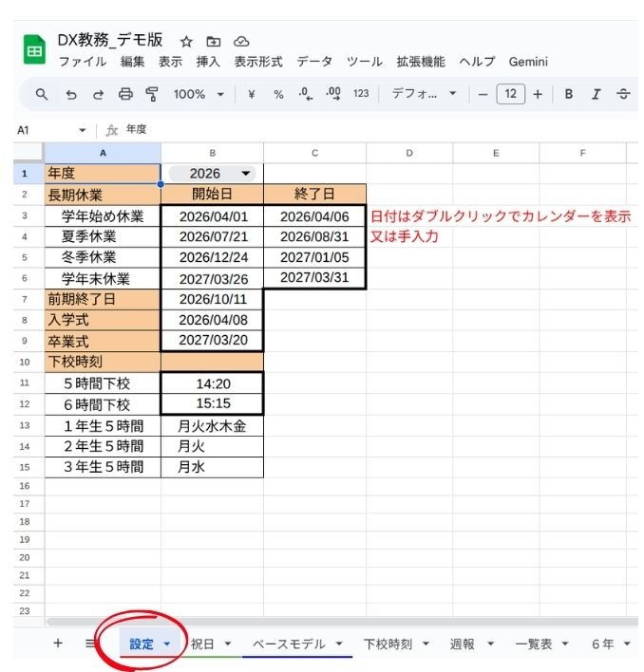This screenshot has height=672, width=644.
Task: Undo the last action
Action: (70, 94)
